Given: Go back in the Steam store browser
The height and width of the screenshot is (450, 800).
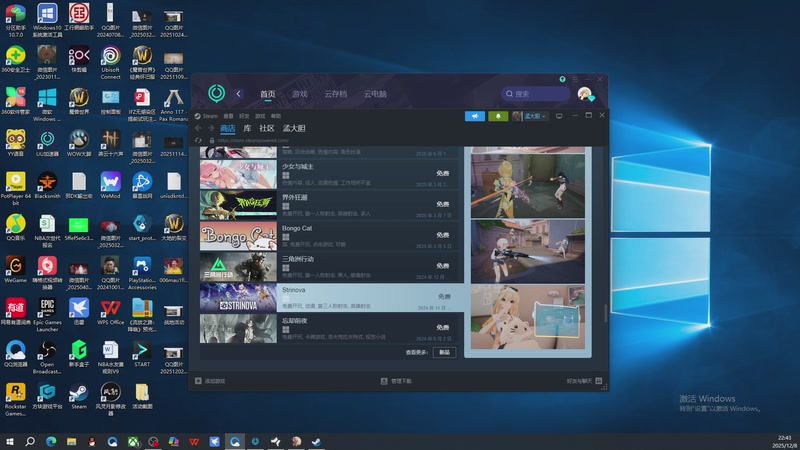Looking at the screenshot, I should click(x=198, y=128).
